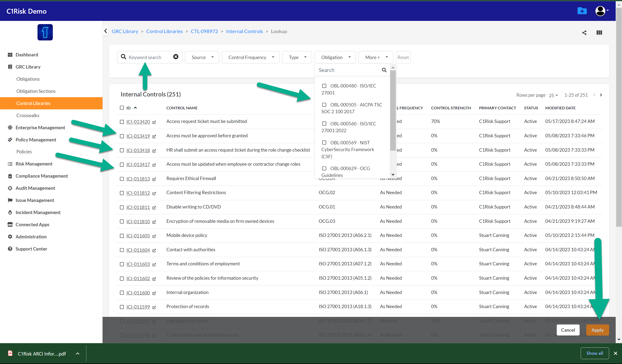Image resolution: width=622 pixels, height=364 pixels.
Task: Check the OBL-000480 ISO/IEC 27001 option
Action: tap(324, 86)
